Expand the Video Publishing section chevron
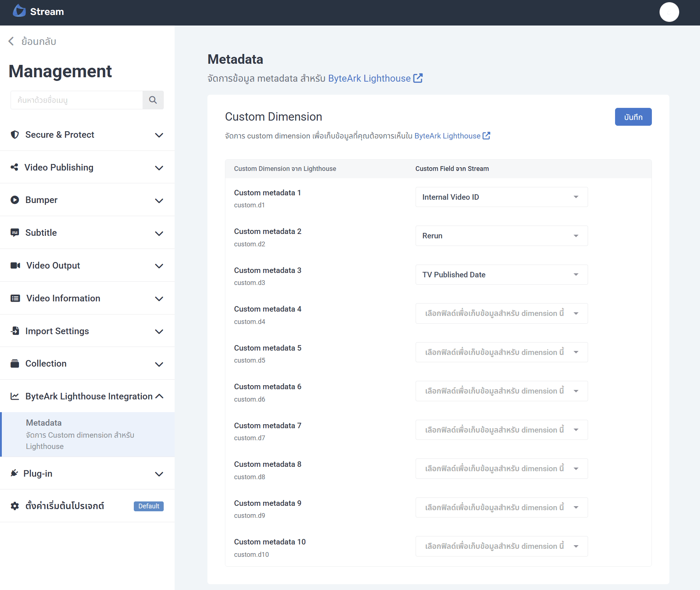 (x=159, y=168)
